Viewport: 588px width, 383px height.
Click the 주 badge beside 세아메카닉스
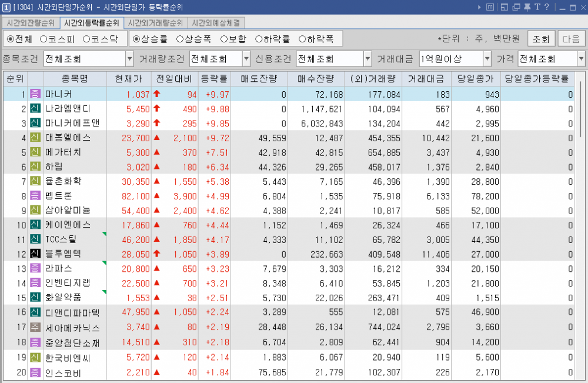[x=35, y=328]
